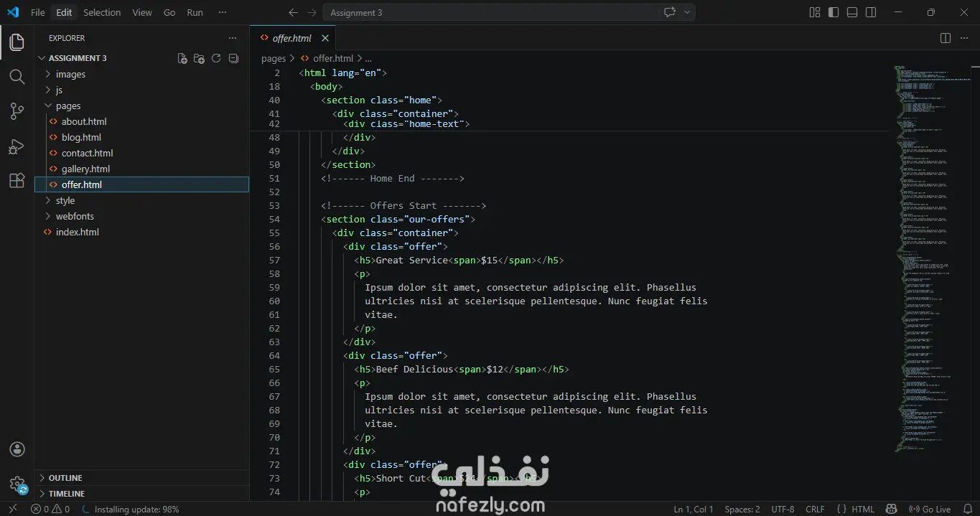Toggle Primary Side Bar visibility

[834, 12]
